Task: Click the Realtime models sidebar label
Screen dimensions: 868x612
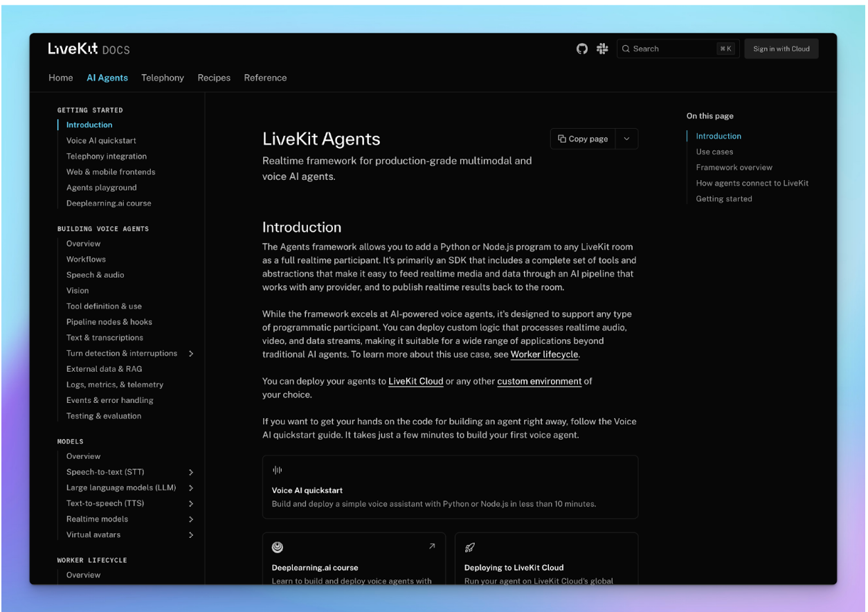Action: click(97, 519)
